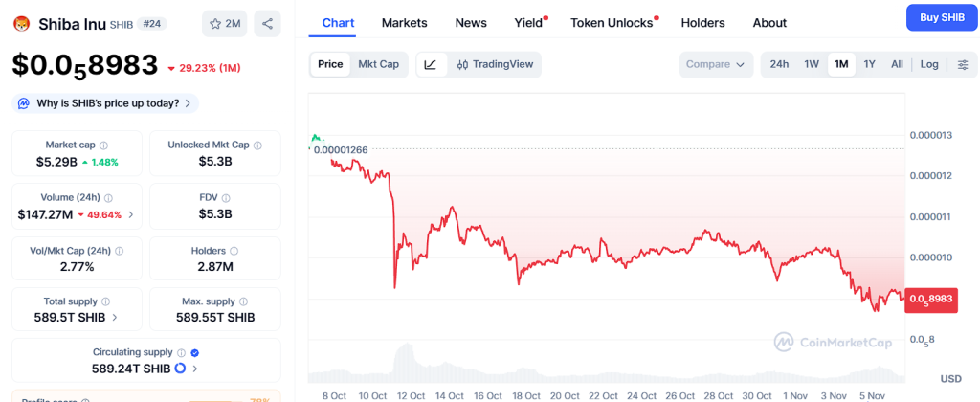This screenshot has width=980, height=402.
Task: Click info icon beside FDV label
Action: (x=226, y=198)
